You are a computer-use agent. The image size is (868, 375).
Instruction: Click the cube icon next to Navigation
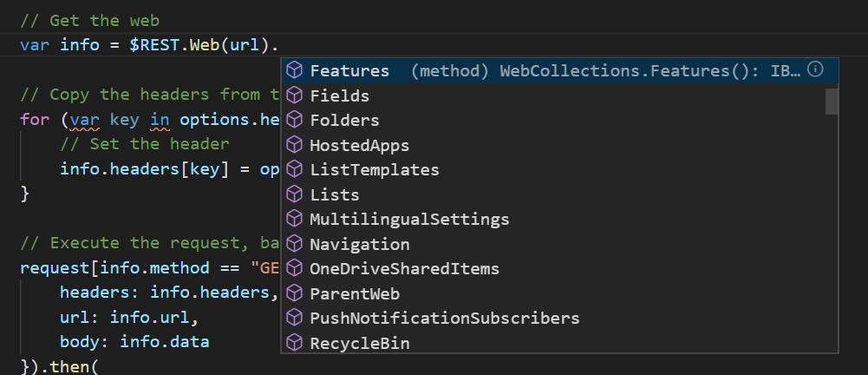294,244
